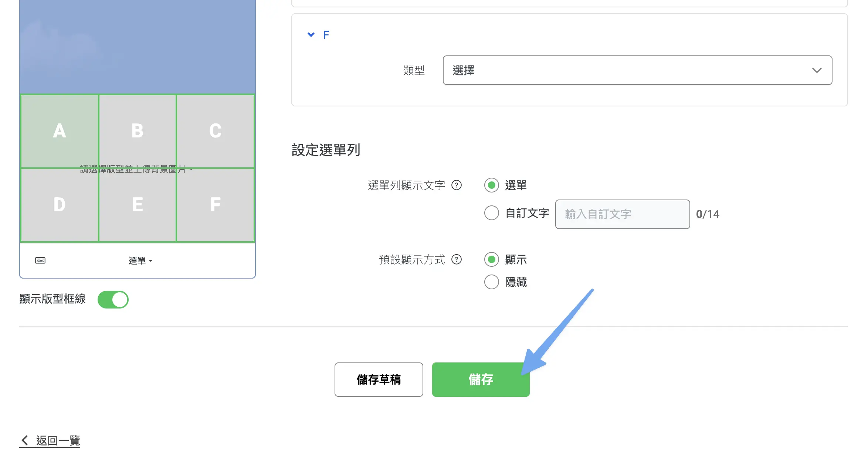Click the 預設顯示方式 label text

point(412,260)
